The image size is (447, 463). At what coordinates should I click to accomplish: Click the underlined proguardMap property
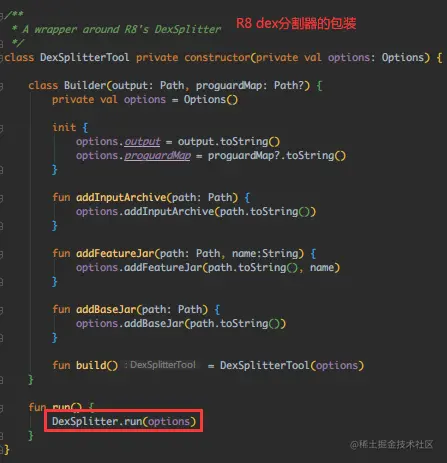click(x=158, y=156)
